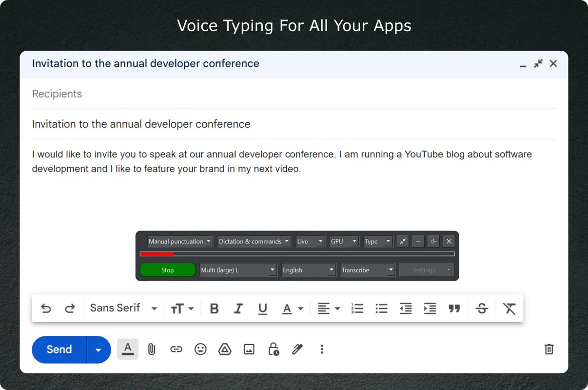Open the emoji picker

pos(200,349)
